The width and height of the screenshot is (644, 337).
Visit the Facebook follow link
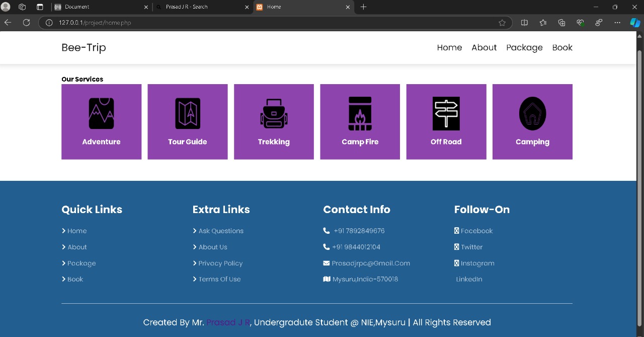476,231
